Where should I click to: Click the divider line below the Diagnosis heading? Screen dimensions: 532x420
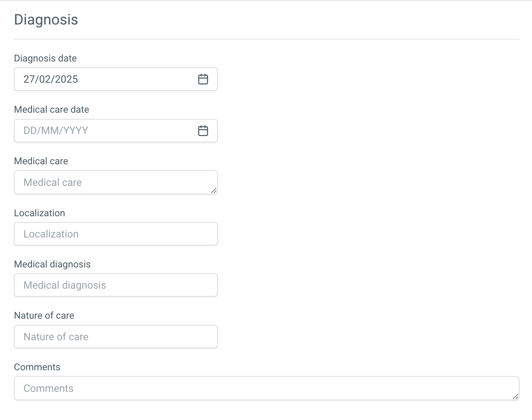(266, 39)
